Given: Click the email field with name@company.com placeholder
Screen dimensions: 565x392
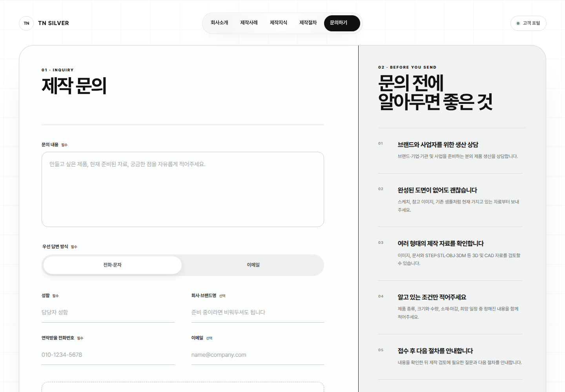Looking at the screenshot, I should [258, 355].
